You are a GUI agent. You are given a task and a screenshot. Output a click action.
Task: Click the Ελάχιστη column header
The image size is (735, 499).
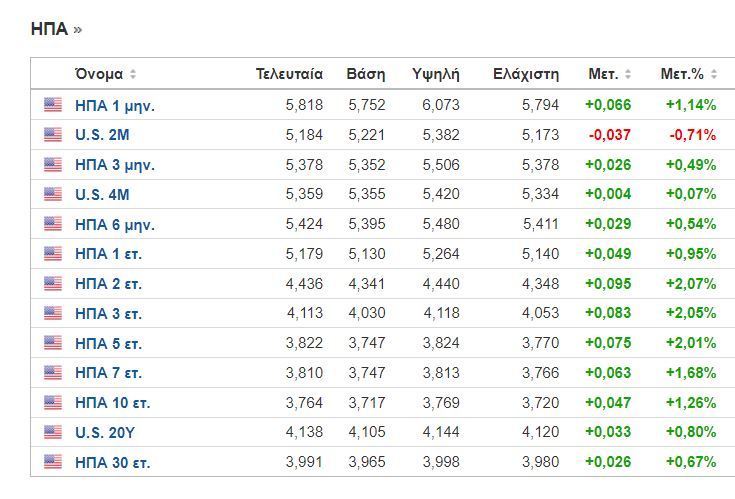(x=526, y=74)
